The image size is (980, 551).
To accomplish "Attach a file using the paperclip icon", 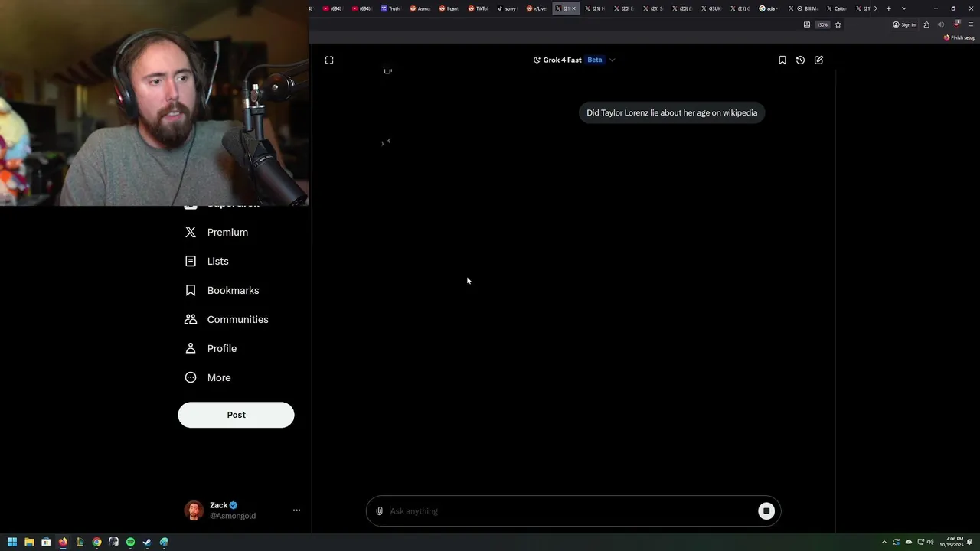I will tap(379, 511).
